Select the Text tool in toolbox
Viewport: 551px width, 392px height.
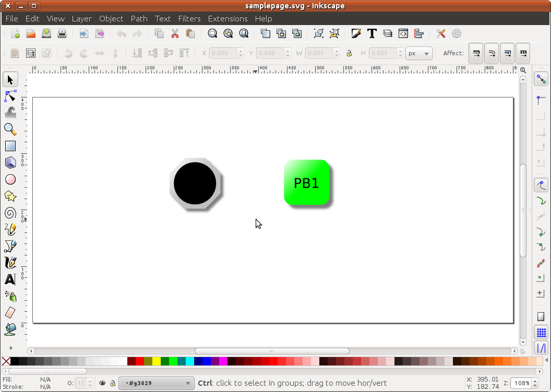pos(10,279)
